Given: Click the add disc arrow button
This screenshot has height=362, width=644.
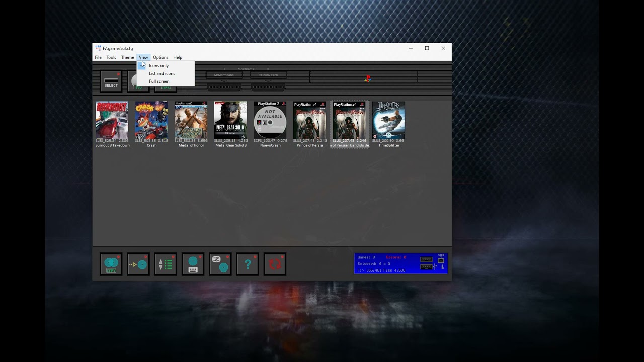Looking at the screenshot, I should click(138, 264).
